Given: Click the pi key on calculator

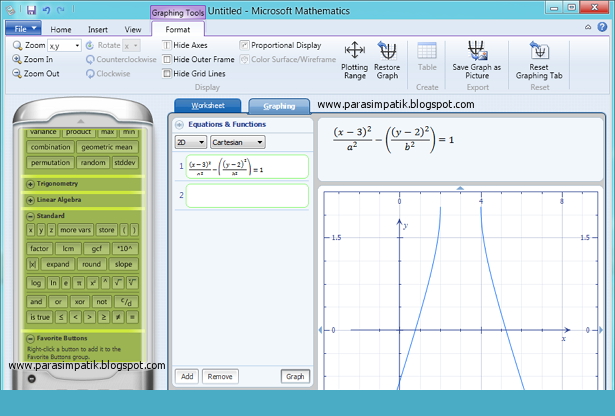Looking at the screenshot, I should (x=79, y=283).
